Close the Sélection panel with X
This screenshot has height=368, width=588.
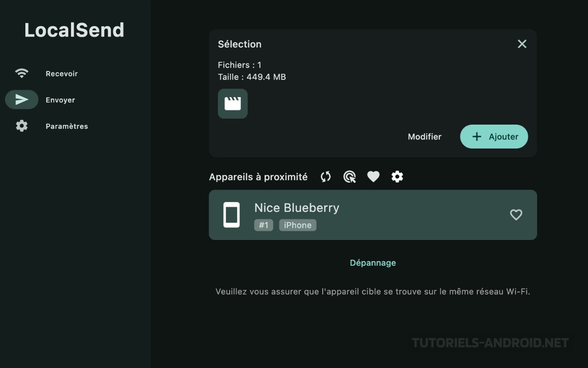coord(522,44)
